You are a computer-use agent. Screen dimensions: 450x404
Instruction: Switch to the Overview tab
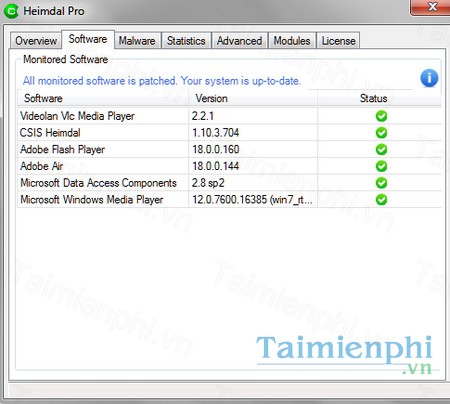36,41
